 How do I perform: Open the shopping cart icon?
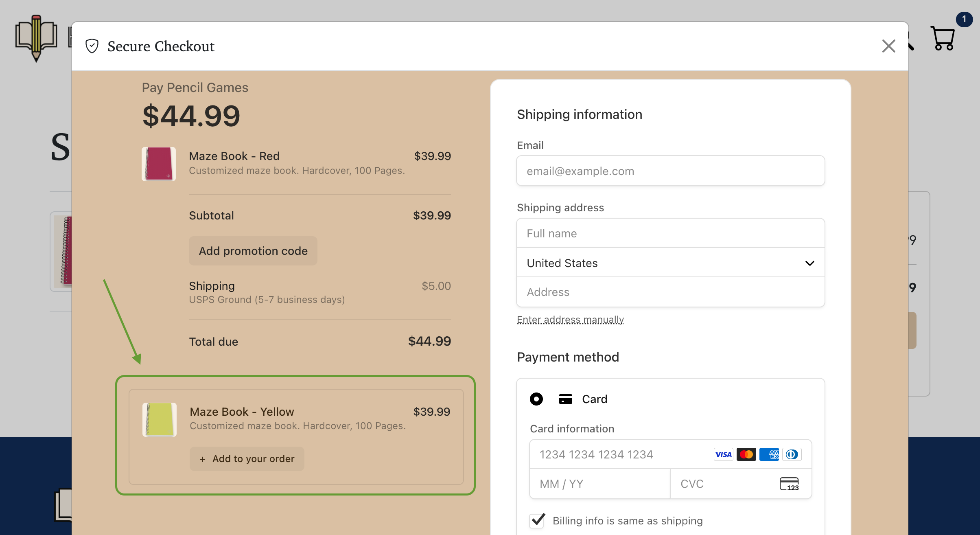tap(943, 38)
